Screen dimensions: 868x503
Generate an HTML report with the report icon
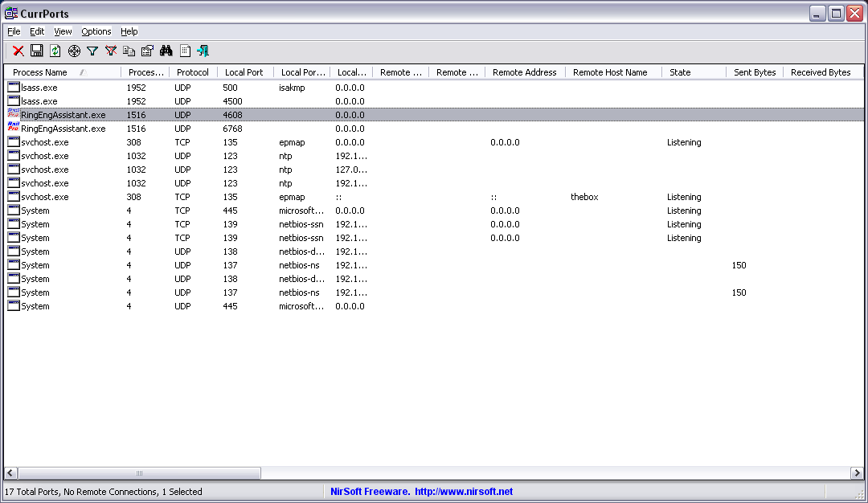click(x=184, y=50)
